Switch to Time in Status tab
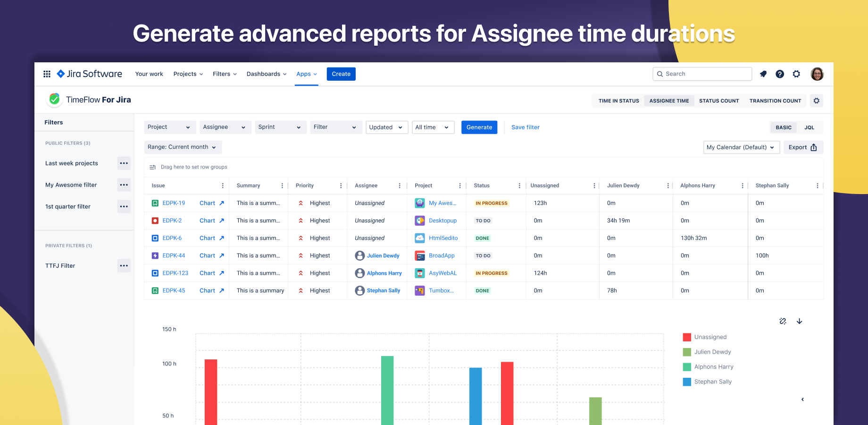 tap(619, 101)
